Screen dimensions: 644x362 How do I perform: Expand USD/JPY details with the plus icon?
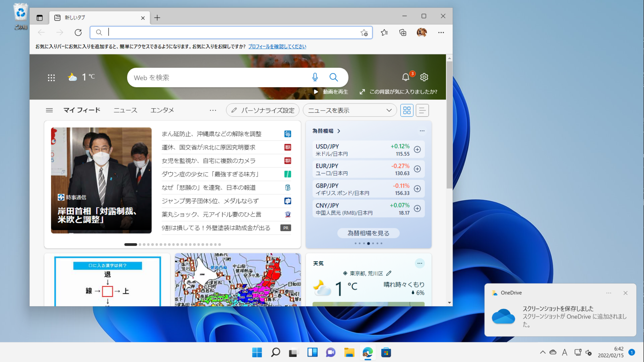[417, 149]
